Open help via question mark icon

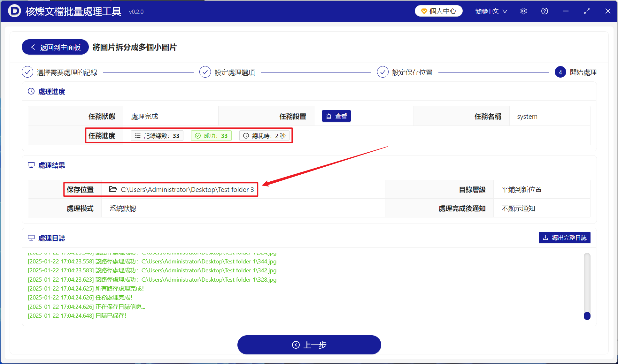point(545,11)
